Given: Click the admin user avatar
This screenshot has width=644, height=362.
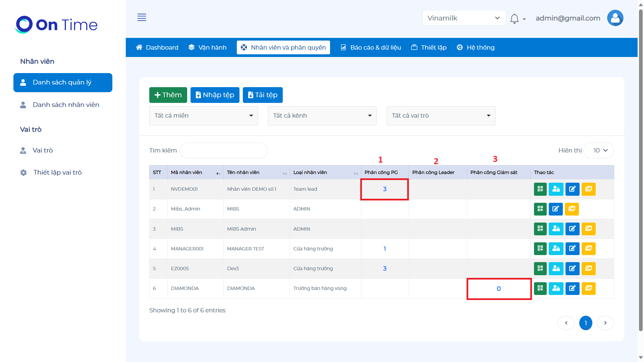Looking at the screenshot, I should 615,18.
